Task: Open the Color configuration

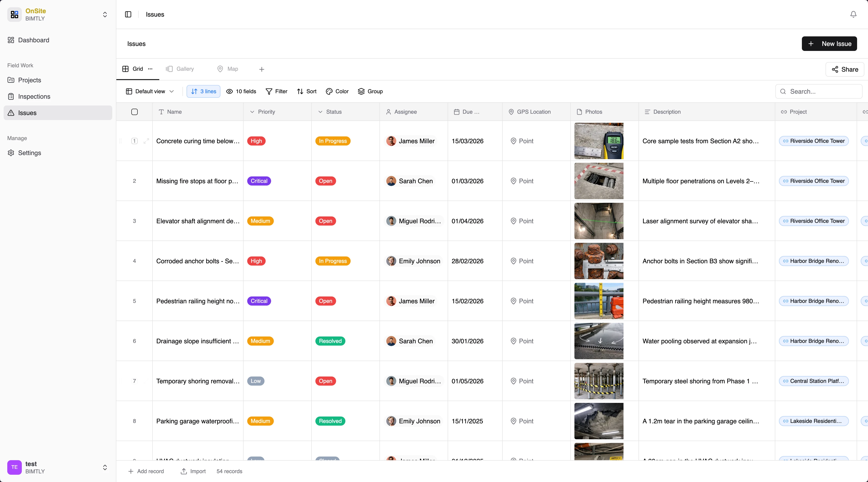Action: pos(337,91)
